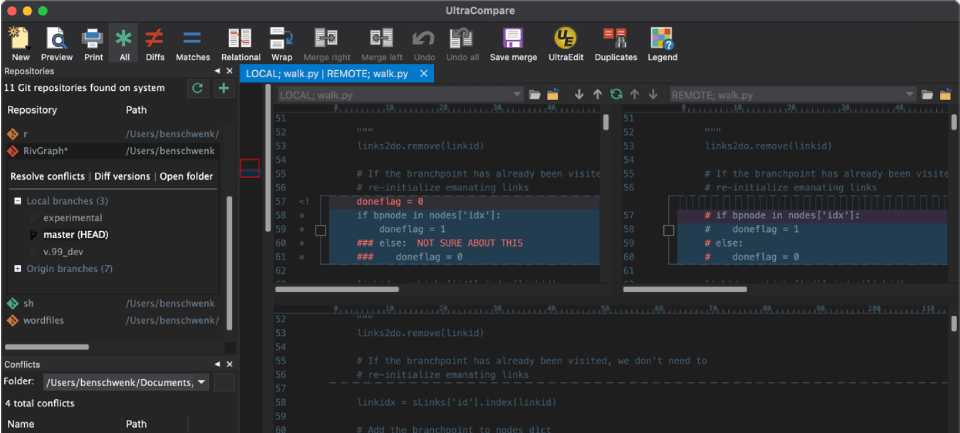
Task: Click the Repositories panel vertical scrollbar
Action: click(x=230, y=263)
